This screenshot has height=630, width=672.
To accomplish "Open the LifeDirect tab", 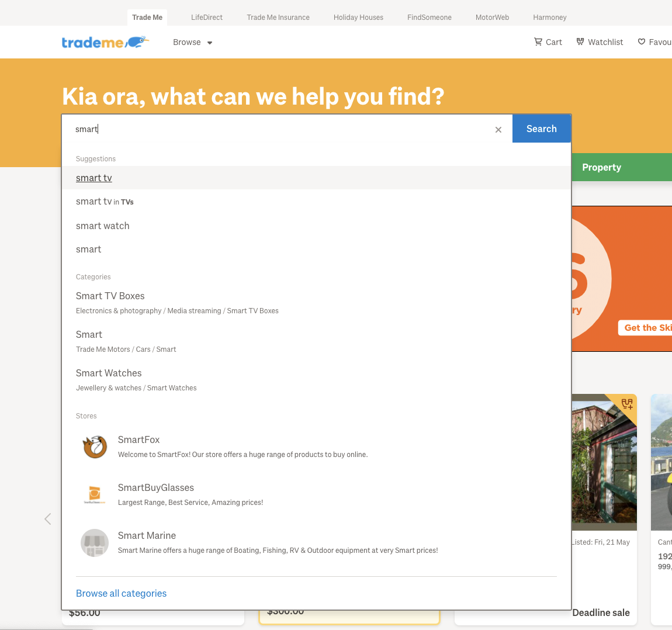I will tap(207, 17).
